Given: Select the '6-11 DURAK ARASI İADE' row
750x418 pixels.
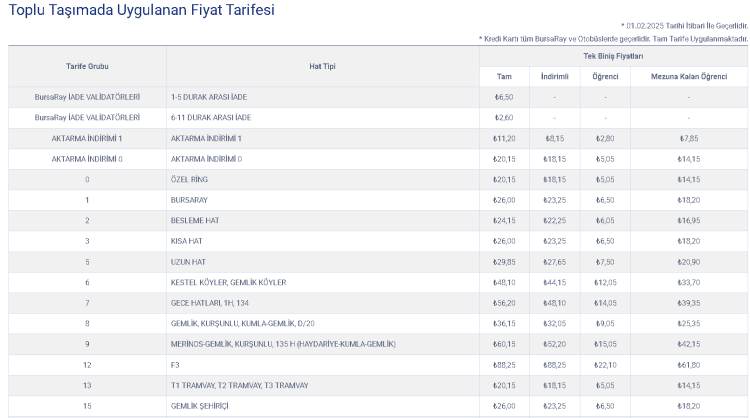Looking at the screenshot, I should [211, 117].
